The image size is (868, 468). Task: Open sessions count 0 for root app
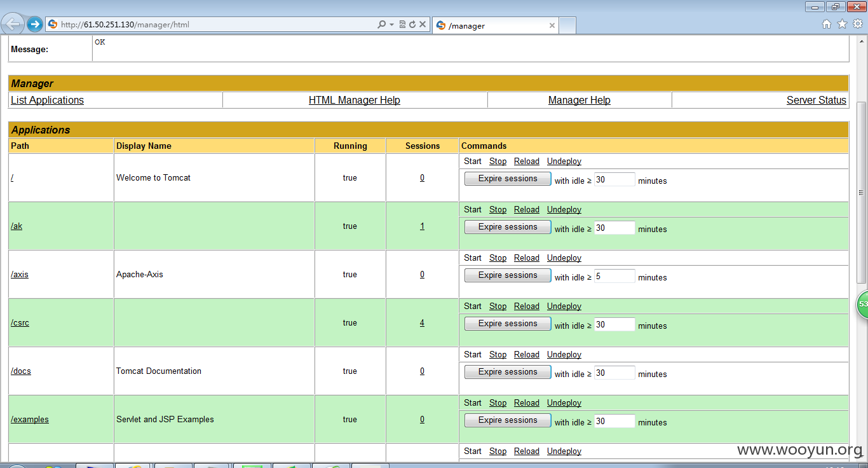tap(422, 178)
